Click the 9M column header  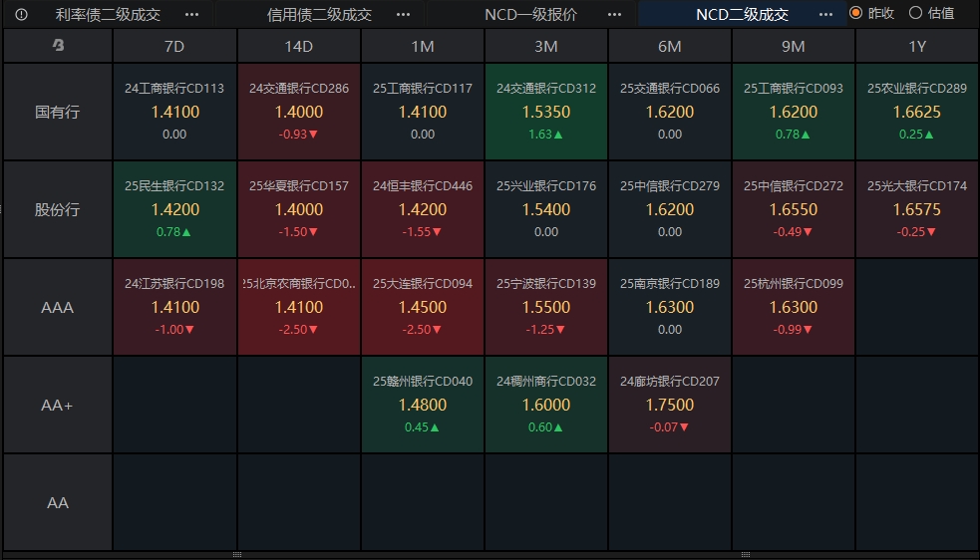[794, 46]
